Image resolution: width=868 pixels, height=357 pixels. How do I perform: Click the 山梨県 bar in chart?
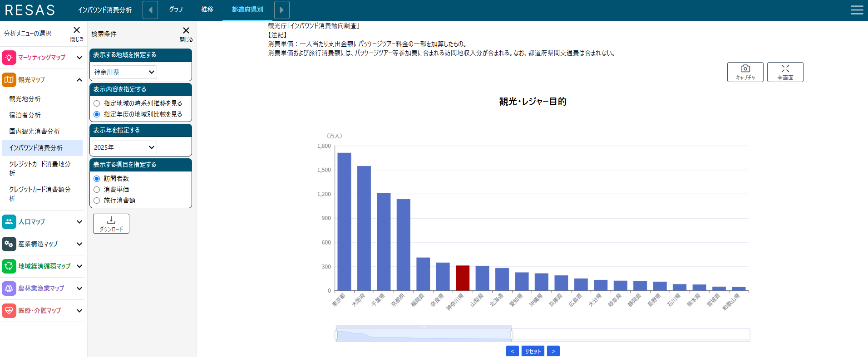tap(483, 278)
